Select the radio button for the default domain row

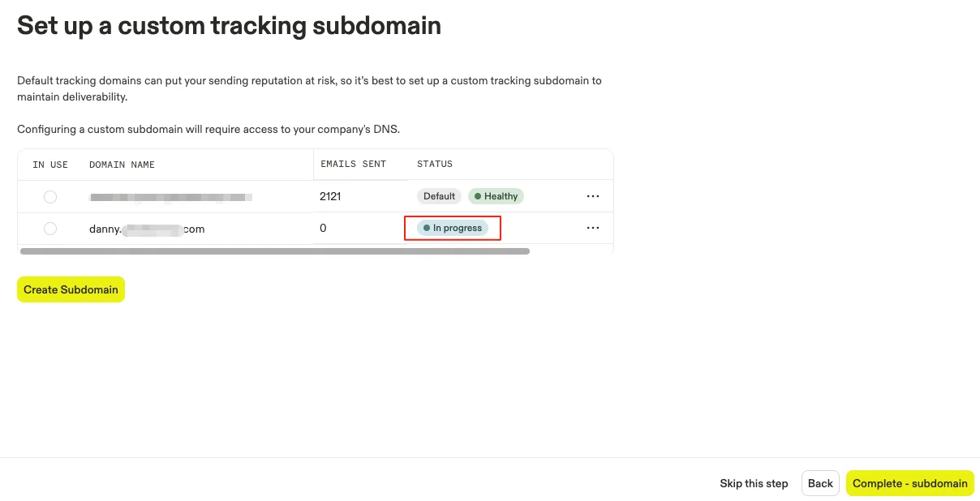(x=50, y=196)
